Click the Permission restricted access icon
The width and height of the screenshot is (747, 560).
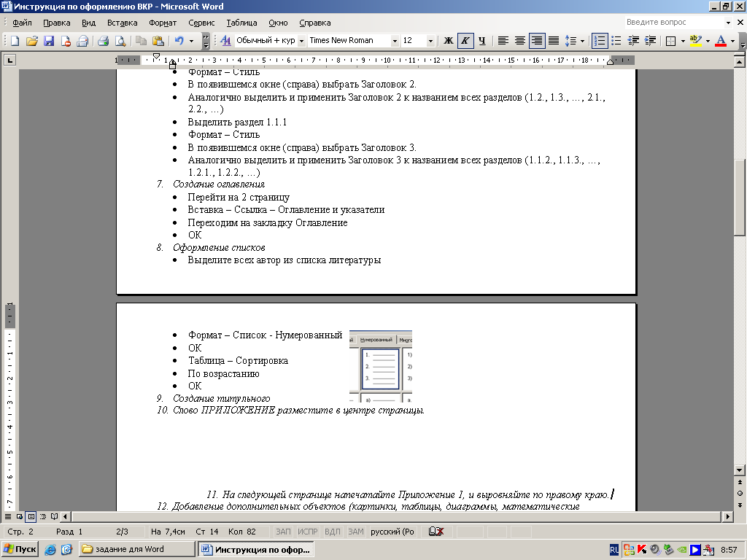(x=65, y=41)
